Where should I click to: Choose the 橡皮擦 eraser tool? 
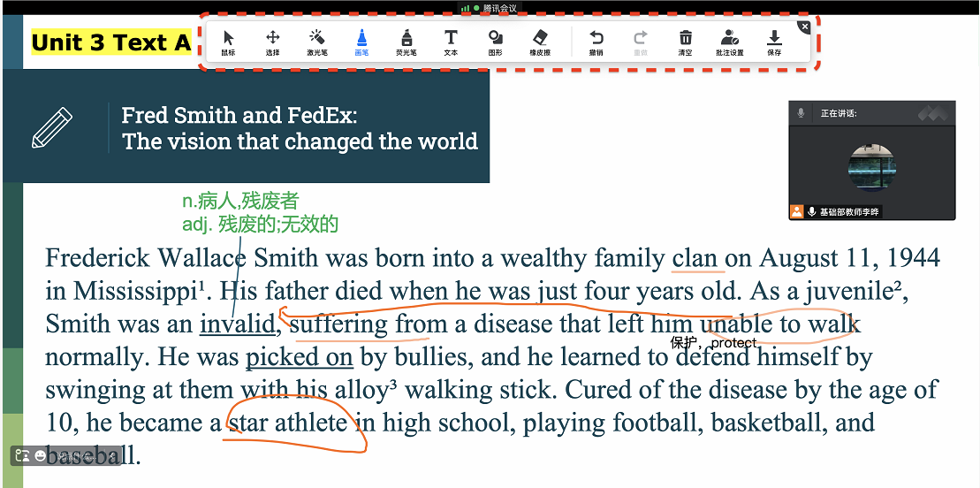click(x=540, y=42)
